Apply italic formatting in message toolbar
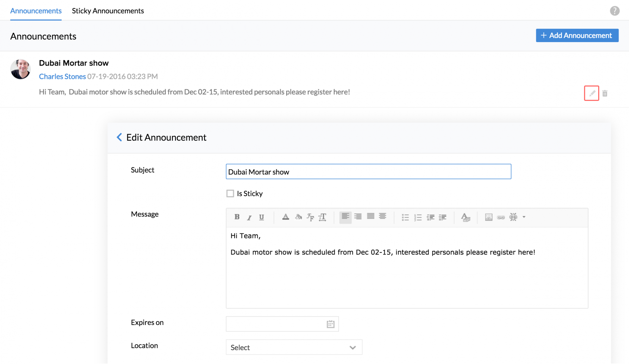The height and width of the screenshot is (364, 629). (249, 217)
